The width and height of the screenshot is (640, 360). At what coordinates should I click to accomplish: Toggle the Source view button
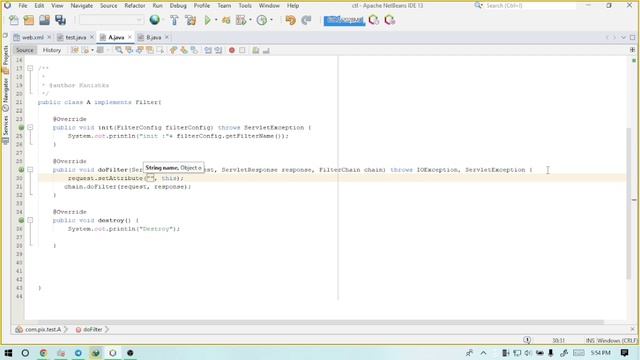pos(24,50)
